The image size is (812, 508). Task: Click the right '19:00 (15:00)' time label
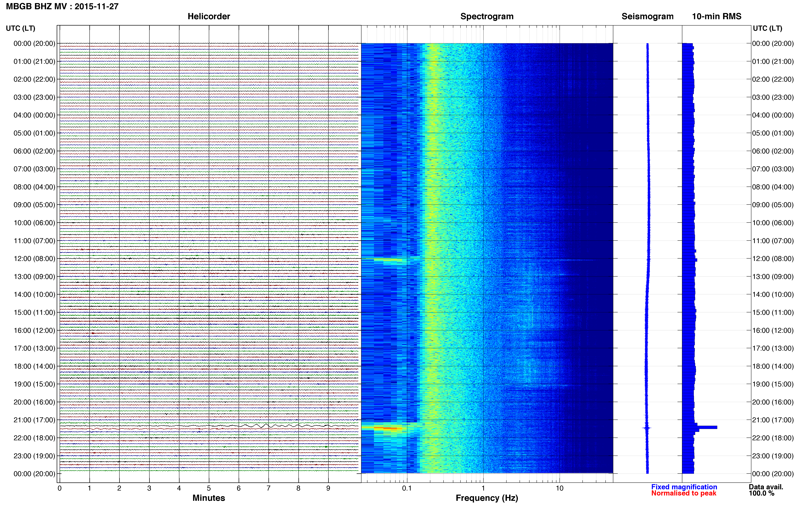click(773, 384)
